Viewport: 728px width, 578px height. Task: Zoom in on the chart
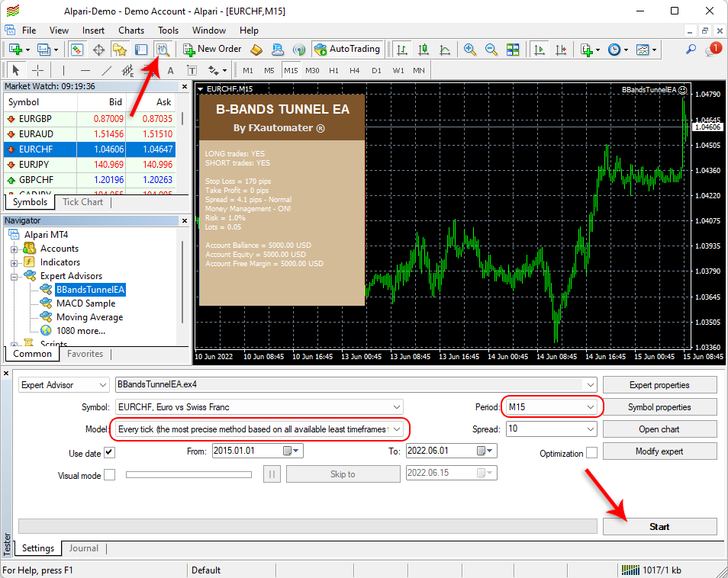(470, 50)
